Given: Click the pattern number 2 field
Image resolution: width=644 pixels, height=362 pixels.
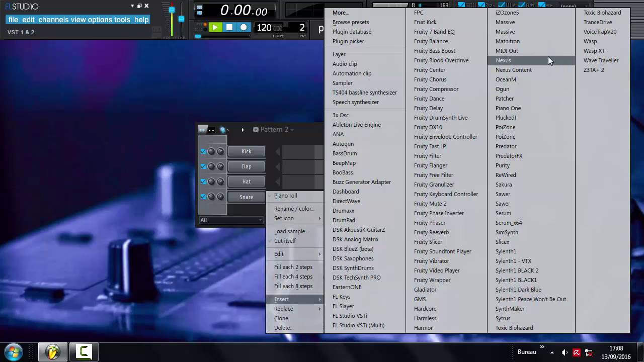Looking at the screenshot, I should 302,28.
